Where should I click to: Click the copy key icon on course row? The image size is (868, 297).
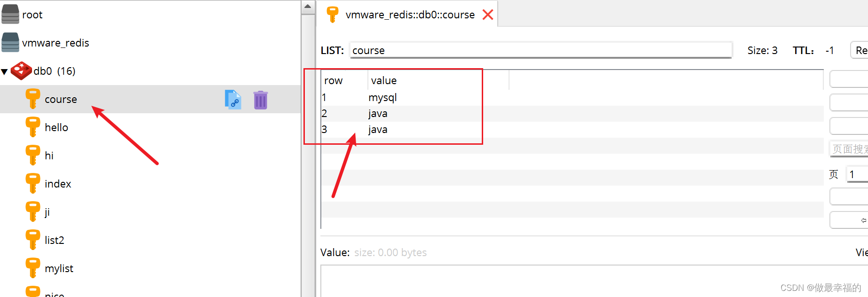point(233,100)
